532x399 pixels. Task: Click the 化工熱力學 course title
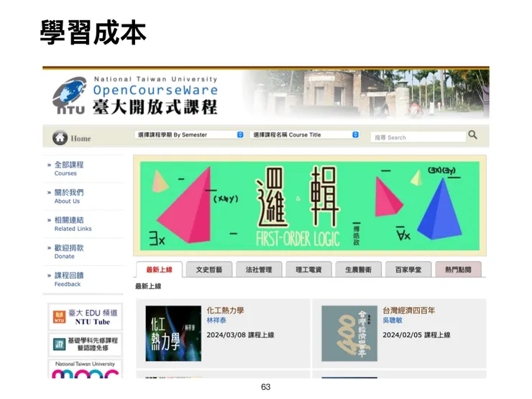[x=225, y=311]
